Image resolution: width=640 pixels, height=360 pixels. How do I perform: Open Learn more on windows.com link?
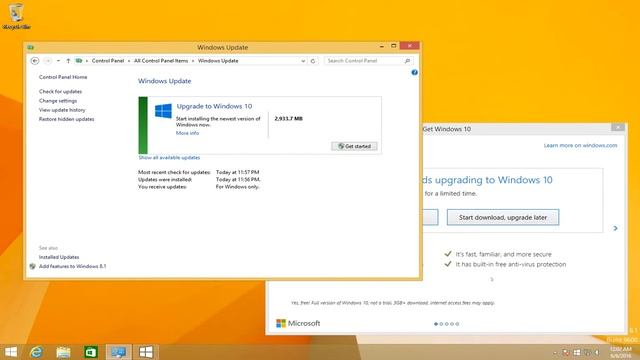[580, 145]
